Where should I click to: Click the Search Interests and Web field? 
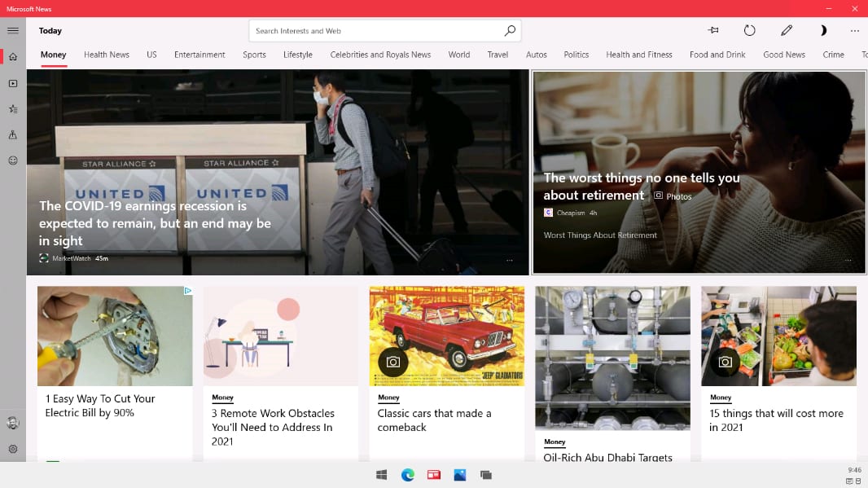[375, 31]
